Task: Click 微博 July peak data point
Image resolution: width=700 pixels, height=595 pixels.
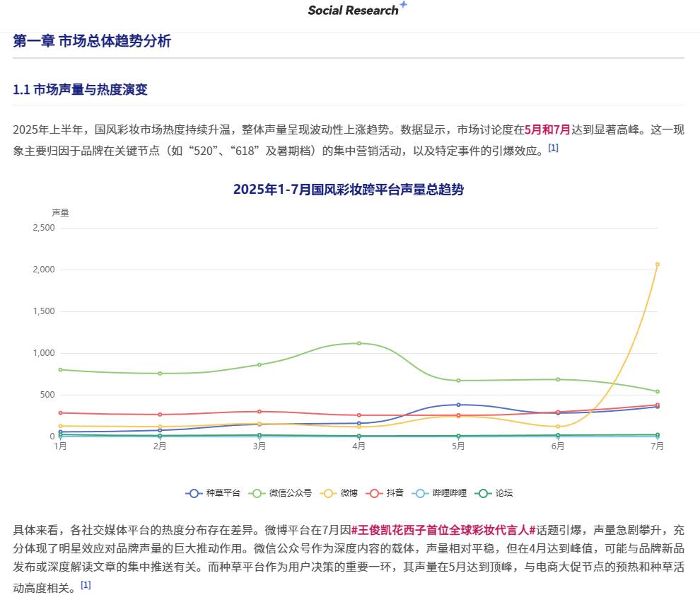Action: coord(658,265)
